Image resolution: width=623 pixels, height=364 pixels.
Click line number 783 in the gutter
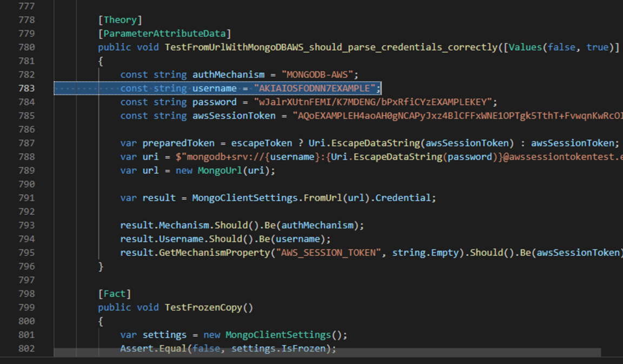pos(26,88)
